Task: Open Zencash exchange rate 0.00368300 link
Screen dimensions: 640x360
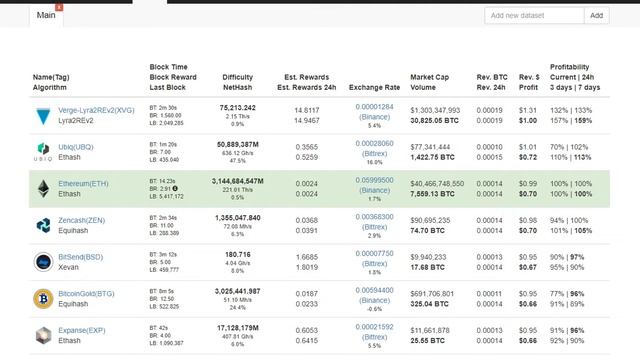Action: 374,217
